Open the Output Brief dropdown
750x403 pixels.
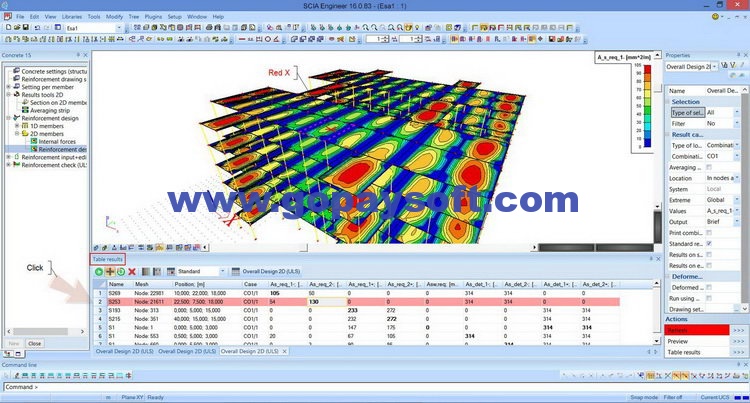point(737,222)
